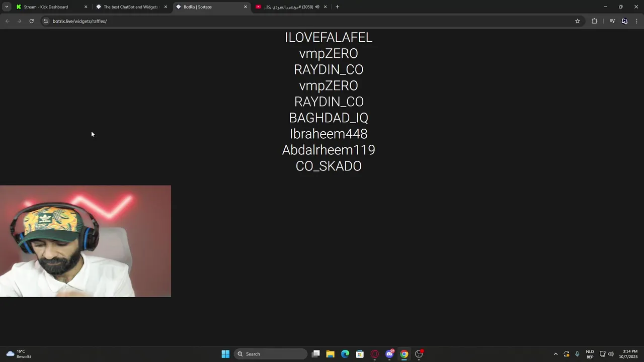Mute audio on the YouTube tab
Screen dimensions: 644x362
317,7
